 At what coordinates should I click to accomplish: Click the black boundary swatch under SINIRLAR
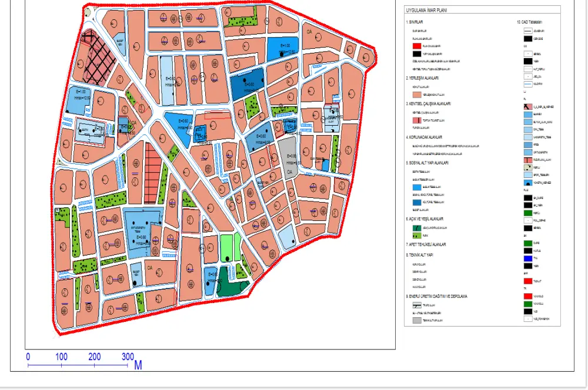coord(417,53)
